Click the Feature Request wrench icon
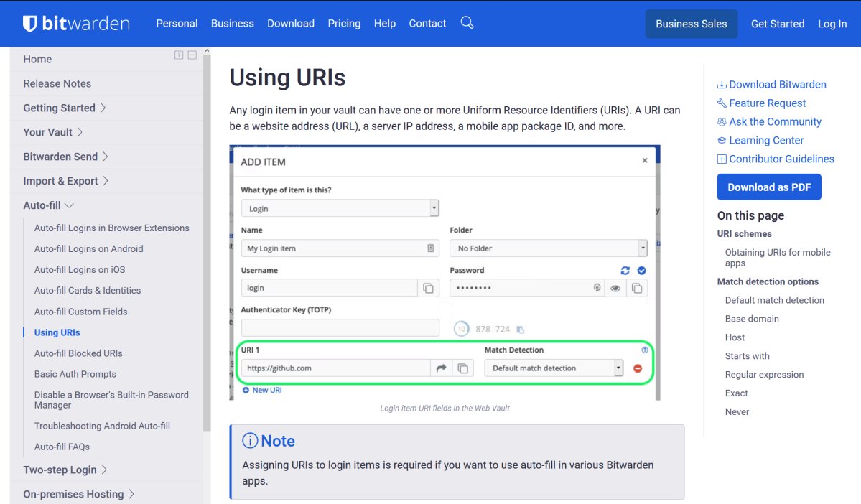The width and height of the screenshot is (861, 504). coord(722,103)
